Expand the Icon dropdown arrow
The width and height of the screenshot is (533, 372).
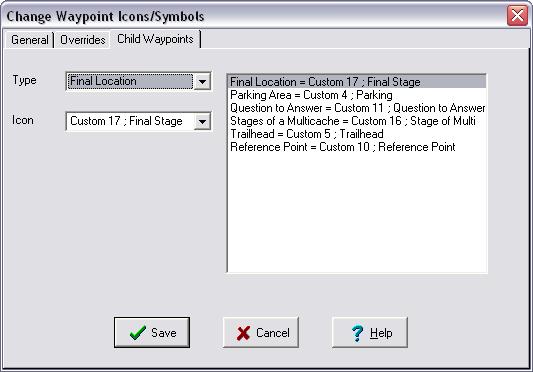(202, 121)
